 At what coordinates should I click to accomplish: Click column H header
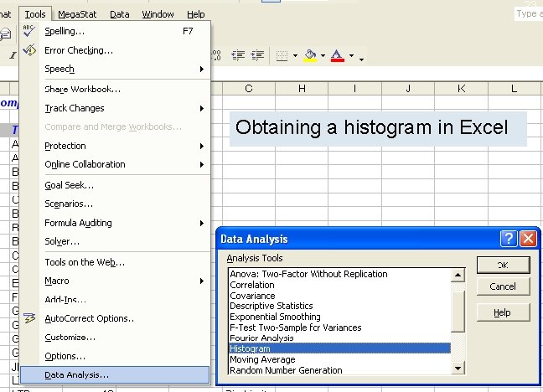point(302,89)
